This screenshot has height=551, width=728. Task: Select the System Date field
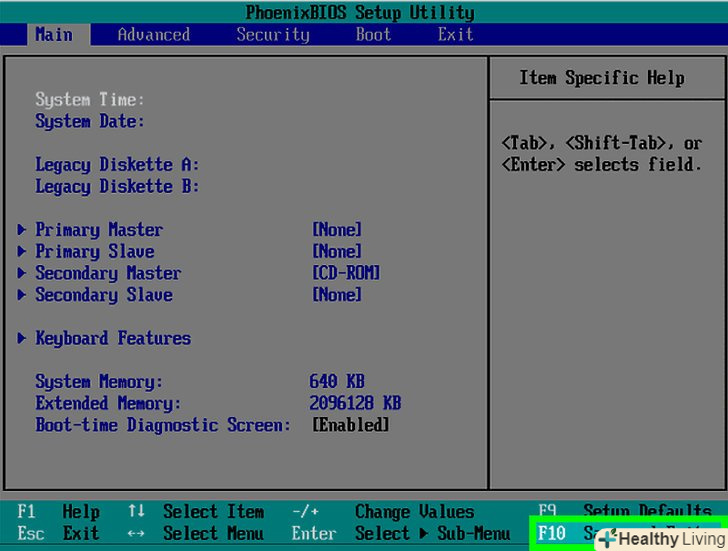point(90,122)
